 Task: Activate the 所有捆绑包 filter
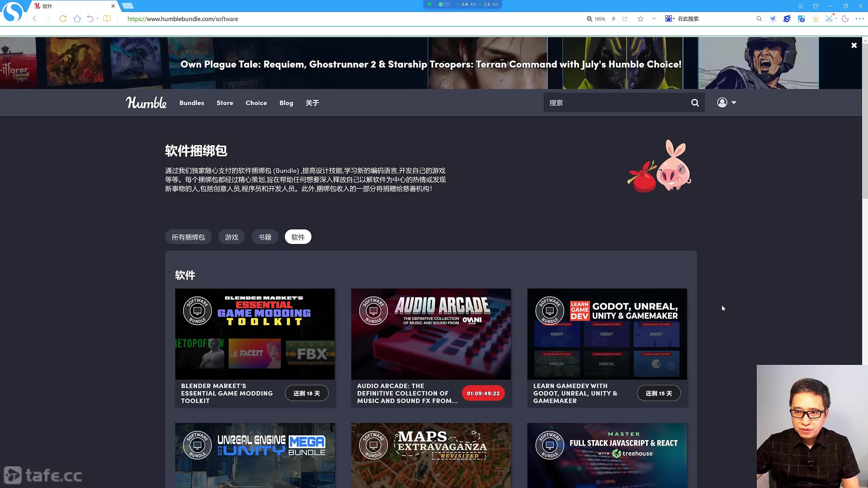point(188,237)
